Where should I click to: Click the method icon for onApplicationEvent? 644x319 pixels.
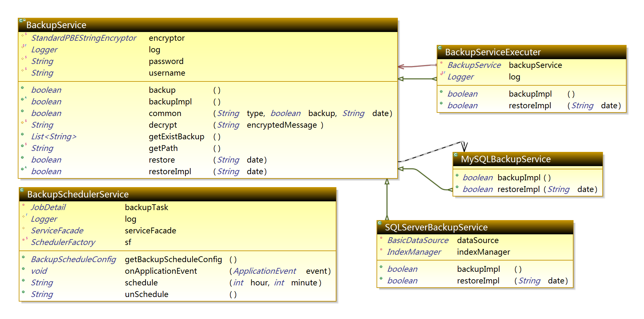(23, 269)
